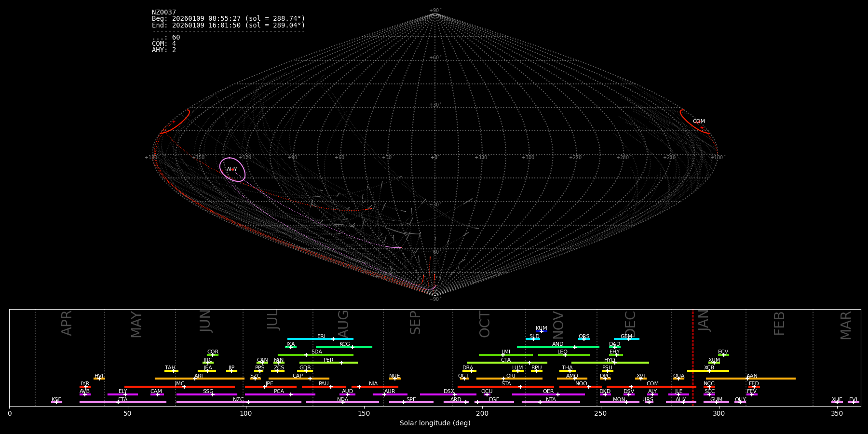Click the 'COM: 4' count in legend
Image resolution: width=868 pixels, height=434 pixels.
(164, 44)
